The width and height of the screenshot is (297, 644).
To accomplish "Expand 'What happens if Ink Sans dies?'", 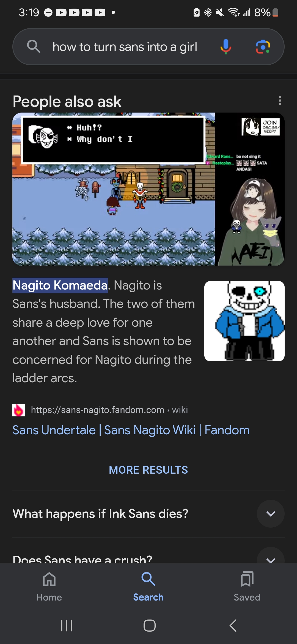I will tap(148, 514).
